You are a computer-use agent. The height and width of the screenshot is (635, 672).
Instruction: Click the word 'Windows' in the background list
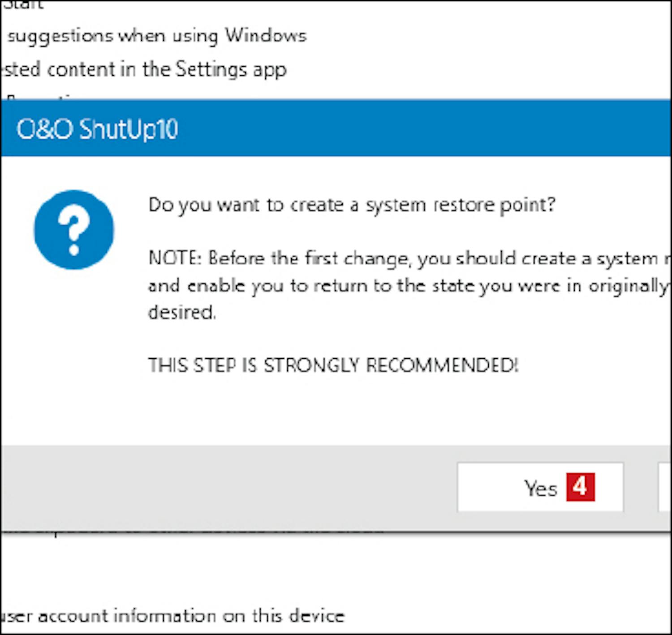point(266,35)
